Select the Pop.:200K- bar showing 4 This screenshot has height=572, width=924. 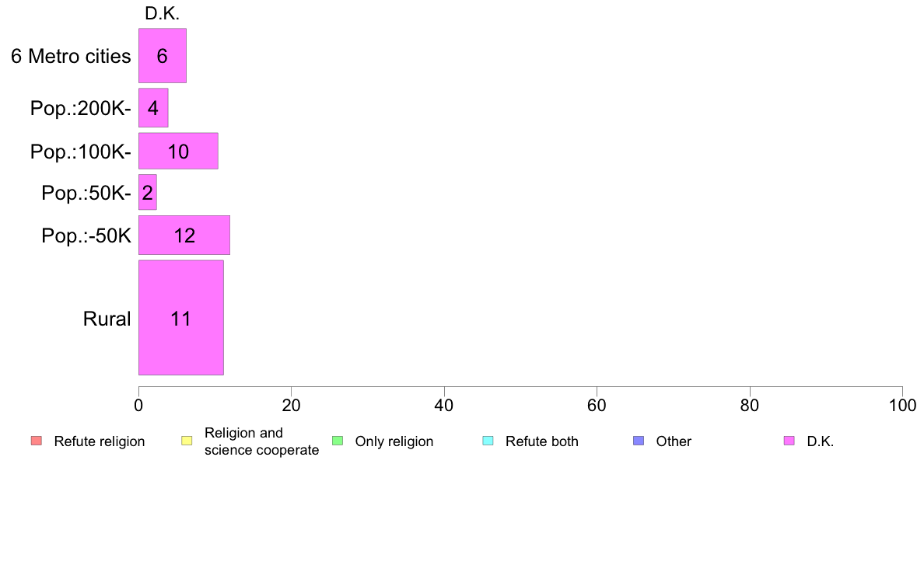coord(153,108)
